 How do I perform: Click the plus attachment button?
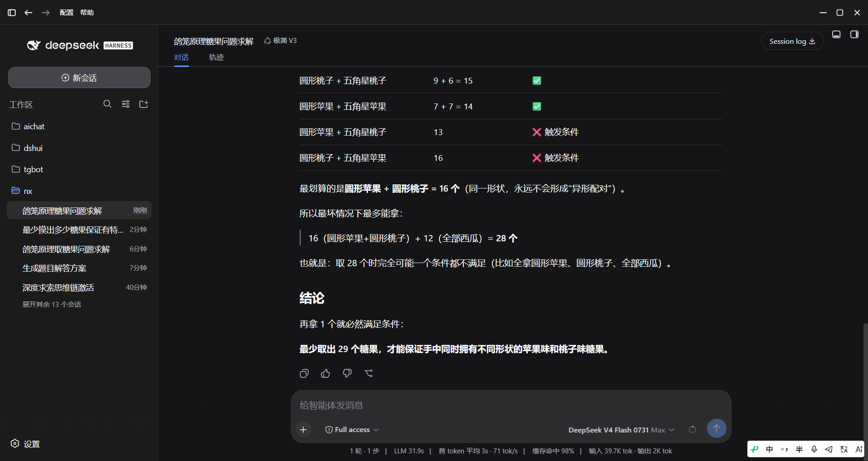303,429
